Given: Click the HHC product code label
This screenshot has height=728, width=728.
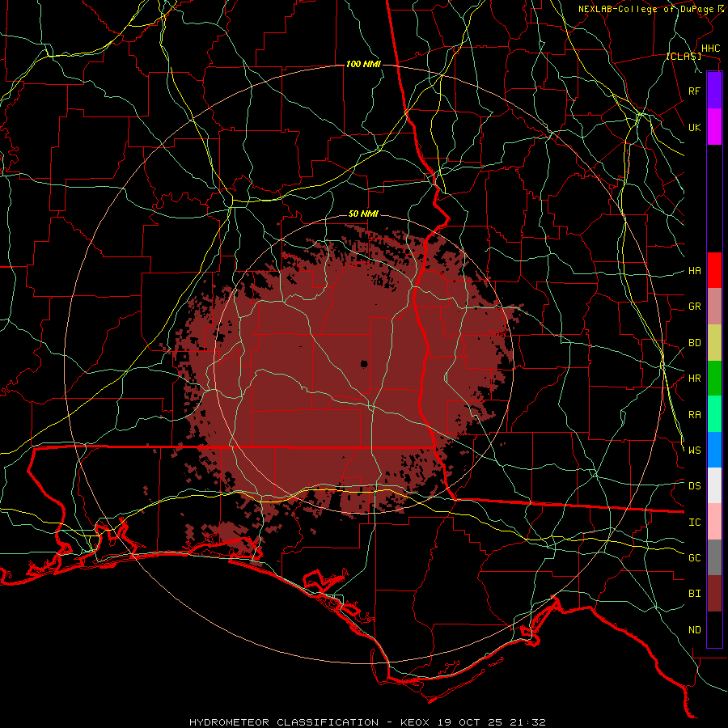Looking at the screenshot, I should (710, 48).
